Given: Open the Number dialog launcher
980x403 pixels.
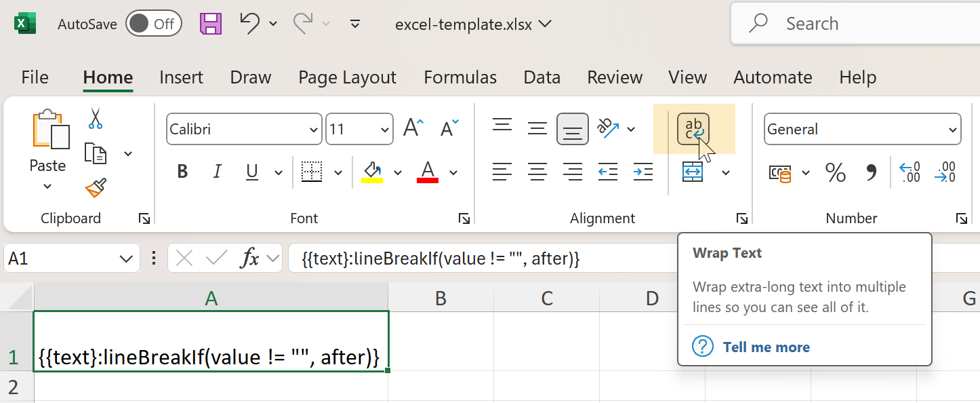Looking at the screenshot, I should pos(962,218).
